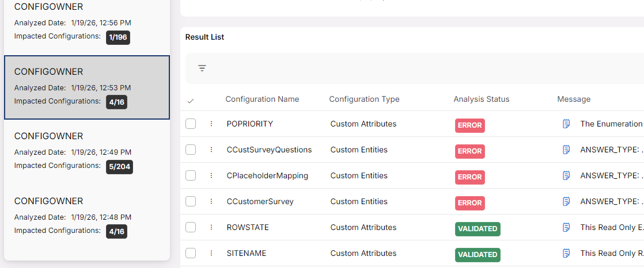Select the CCustSurveyQuestions configuration name

pyautogui.click(x=269, y=150)
